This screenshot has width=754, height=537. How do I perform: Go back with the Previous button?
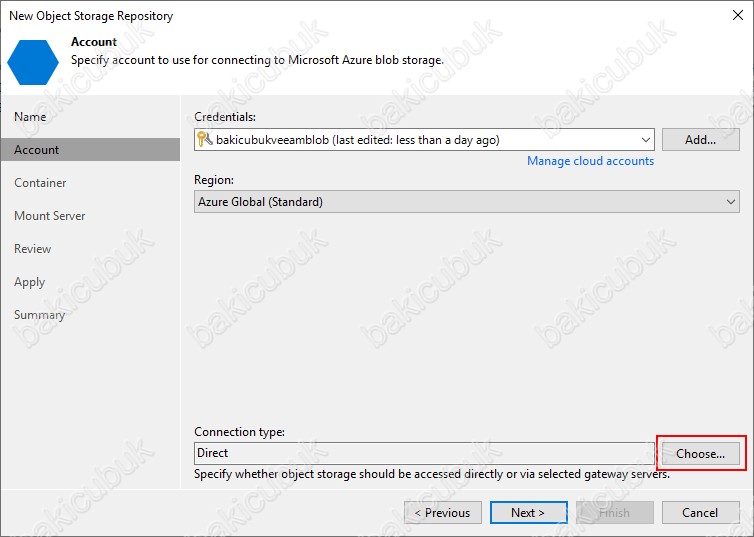tap(442, 513)
